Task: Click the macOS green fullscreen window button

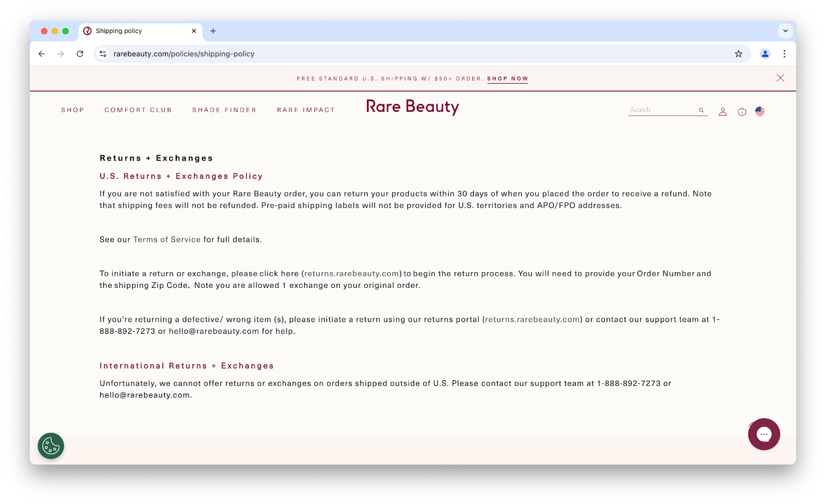Action: pyautogui.click(x=66, y=31)
